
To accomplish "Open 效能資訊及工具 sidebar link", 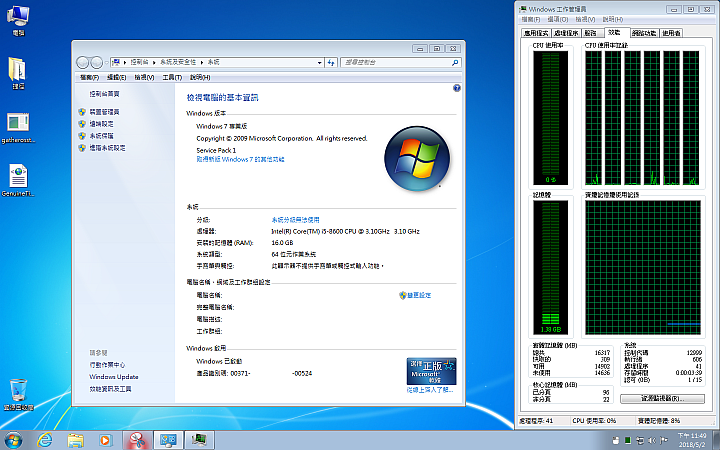I will click(110, 389).
